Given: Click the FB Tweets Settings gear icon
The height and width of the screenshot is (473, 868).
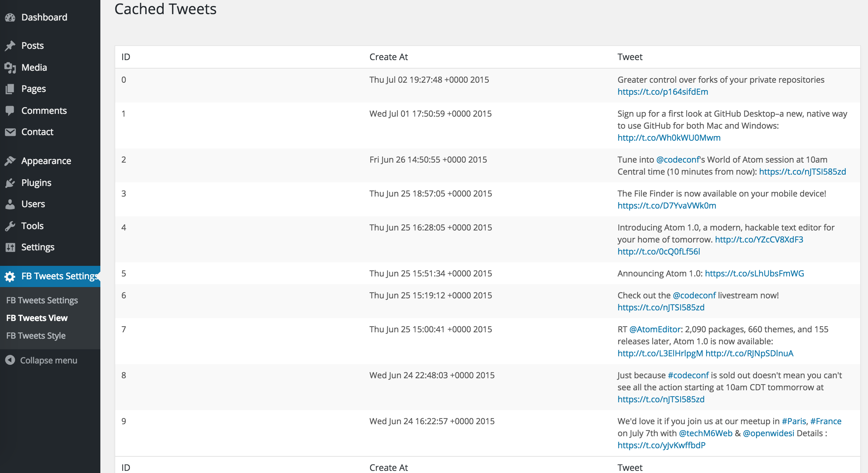Looking at the screenshot, I should point(10,276).
